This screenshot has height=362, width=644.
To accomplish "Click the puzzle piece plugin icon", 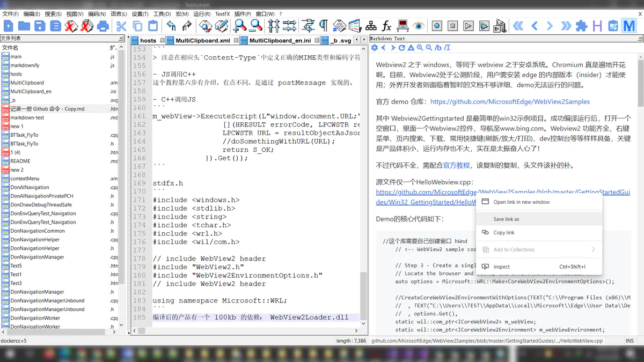I will 581,26.
